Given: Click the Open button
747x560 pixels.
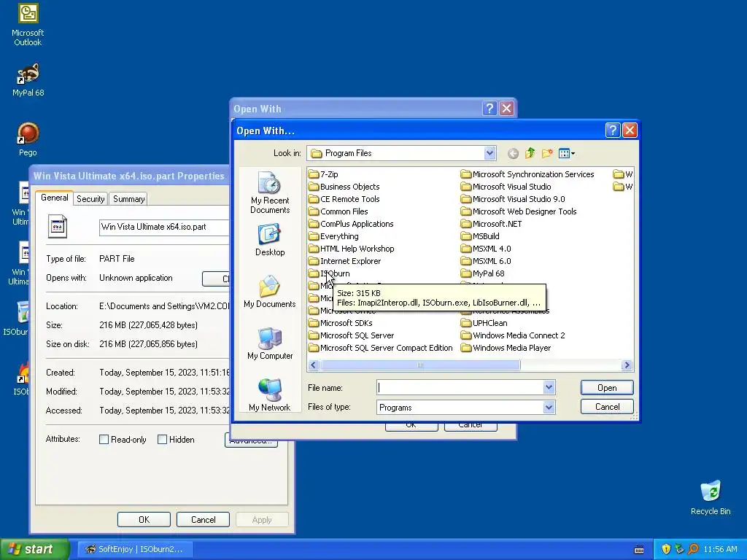Looking at the screenshot, I should click(x=607, y=388).
